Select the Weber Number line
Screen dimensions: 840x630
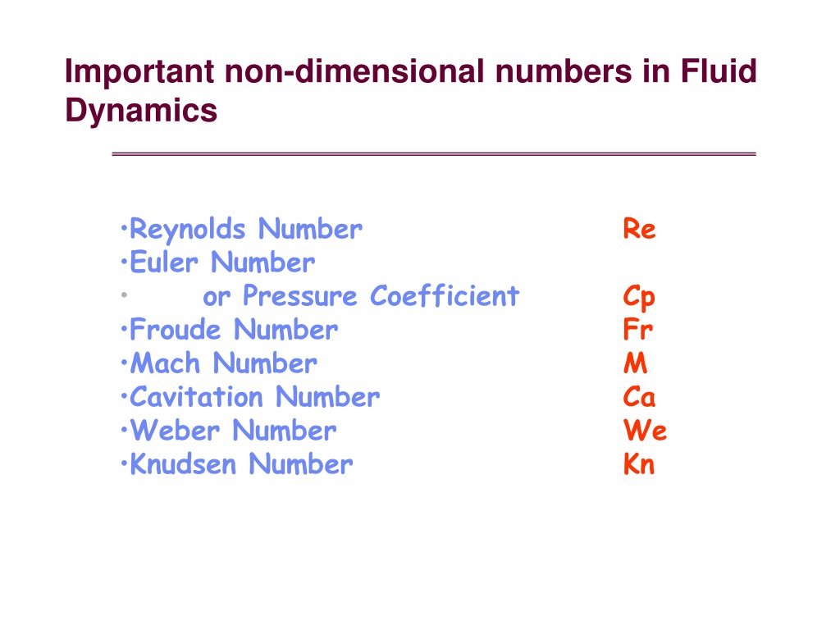point(229,431)
